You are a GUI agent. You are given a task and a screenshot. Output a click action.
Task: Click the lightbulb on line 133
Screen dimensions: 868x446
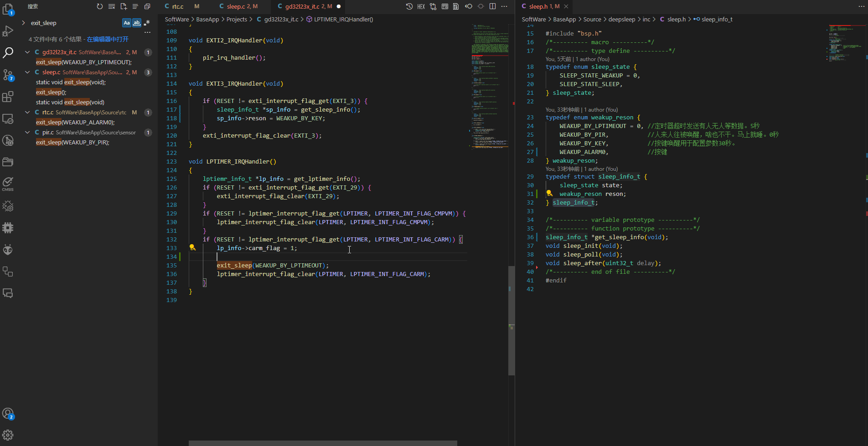pos(192,247)
